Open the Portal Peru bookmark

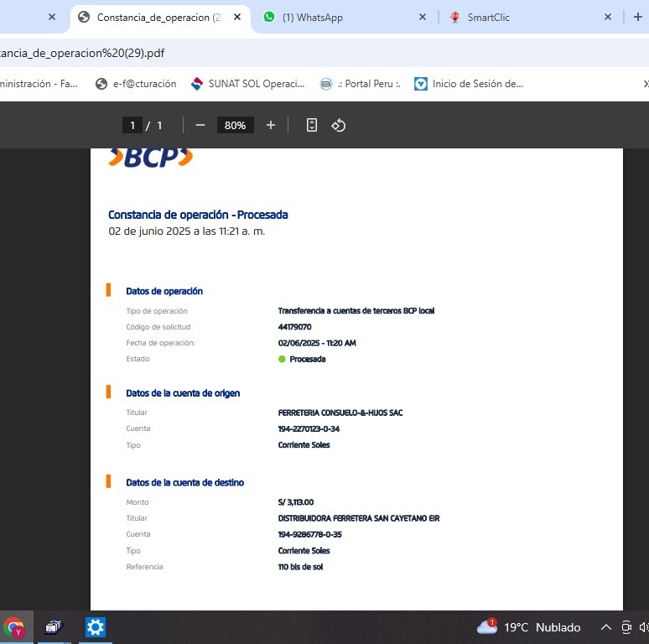[x=361, y=84]
